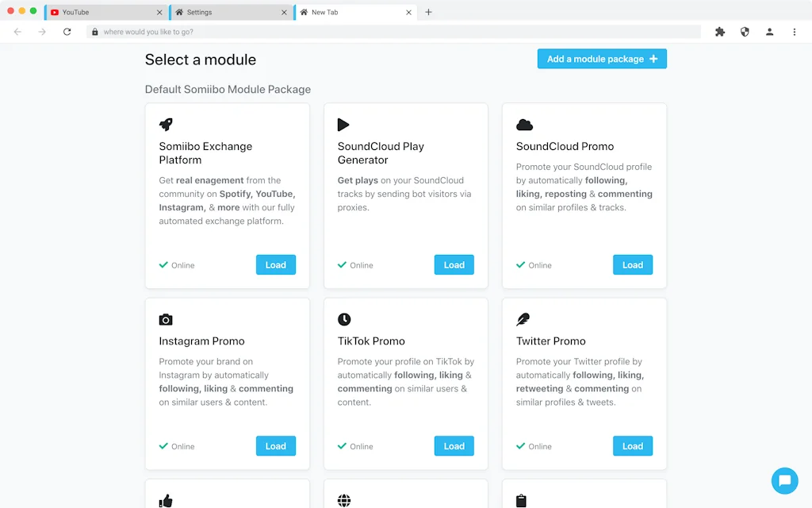Click the play icon on SoundCloud Play Generator

point(343,124)
